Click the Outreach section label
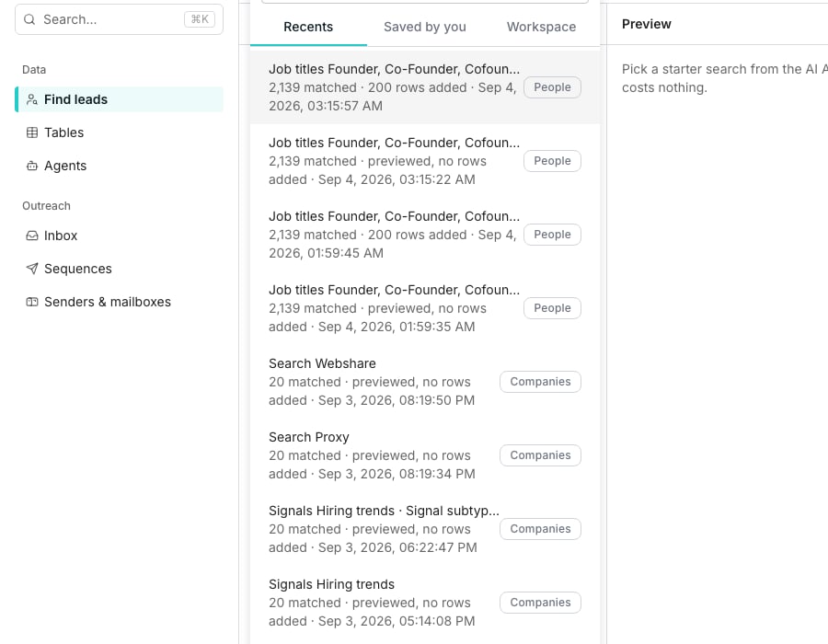This screenshot has height=644, width=828. (x=46, y=206)
